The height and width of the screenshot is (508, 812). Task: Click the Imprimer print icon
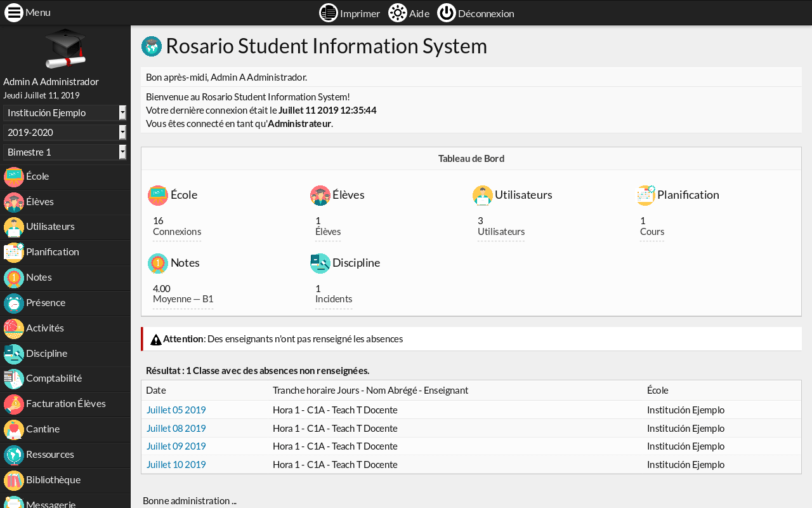tap(329, 13)
